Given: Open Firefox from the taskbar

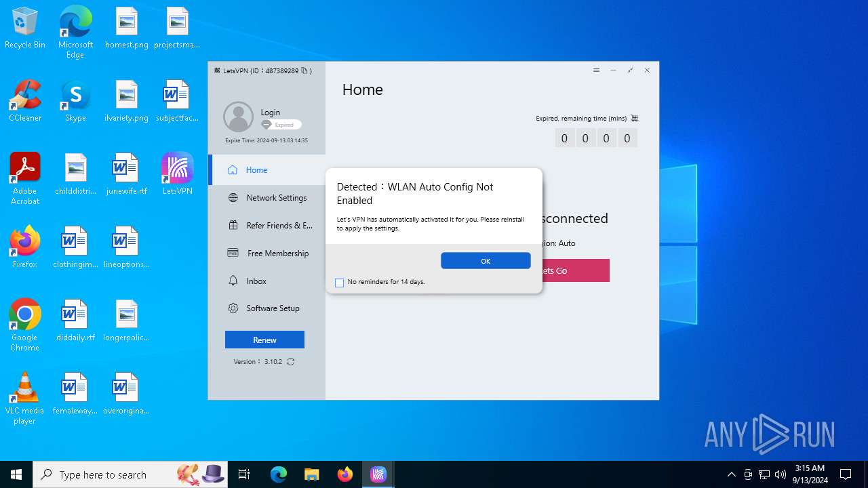Looking at the screenshot, I should (x=344, y=474).
